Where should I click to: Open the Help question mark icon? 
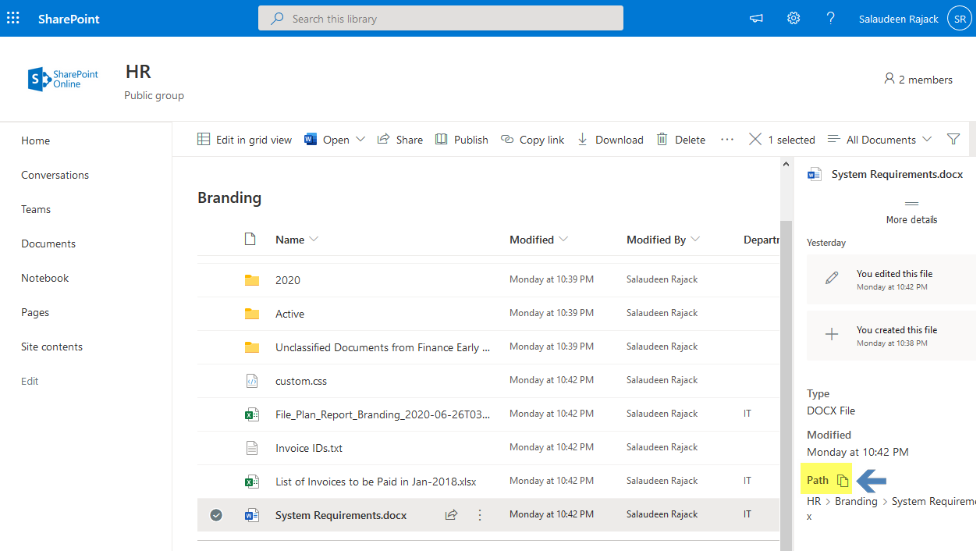830,17
